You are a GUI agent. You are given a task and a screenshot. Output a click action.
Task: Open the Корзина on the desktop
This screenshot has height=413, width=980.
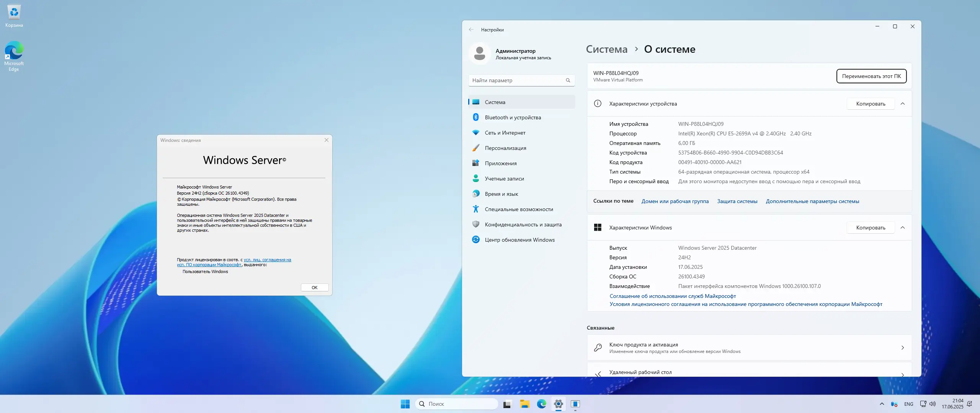click(14, 12)
